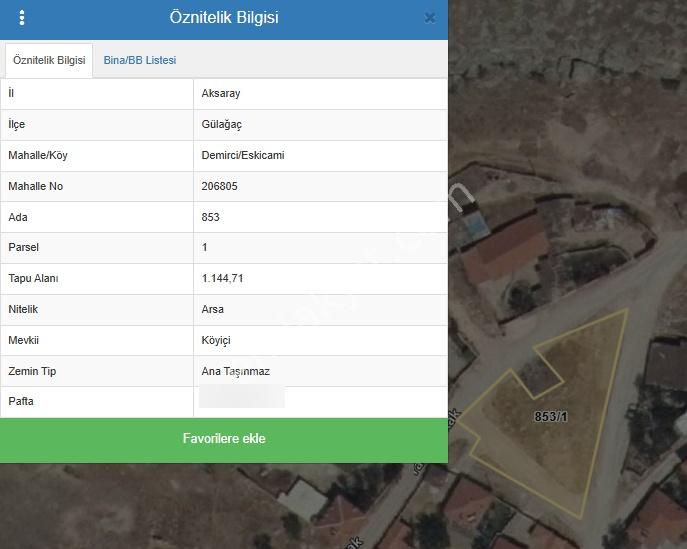
Task: Select the Gülağaç district value
Action: (x=221, y=124)
